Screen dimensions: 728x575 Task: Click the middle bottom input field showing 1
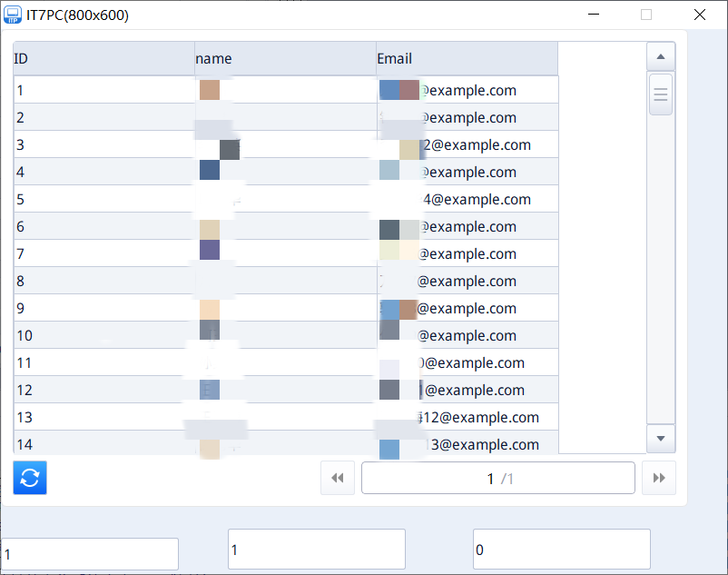click(317, 549)
